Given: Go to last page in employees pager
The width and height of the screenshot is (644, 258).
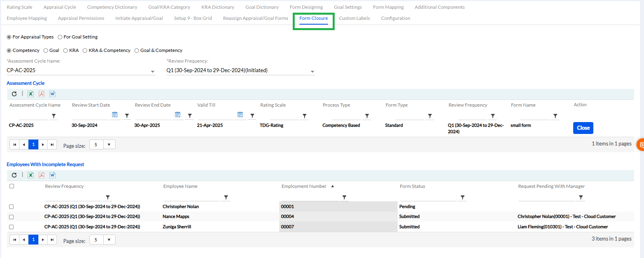Looking at the screenshot, I should click(x=52, y=240).
